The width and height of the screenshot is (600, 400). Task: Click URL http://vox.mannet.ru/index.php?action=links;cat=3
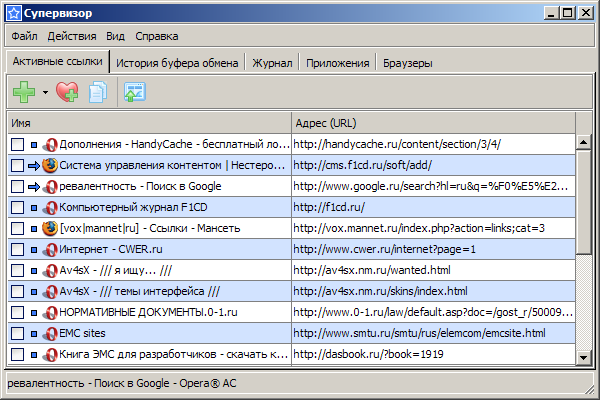[x=419, y=229]
